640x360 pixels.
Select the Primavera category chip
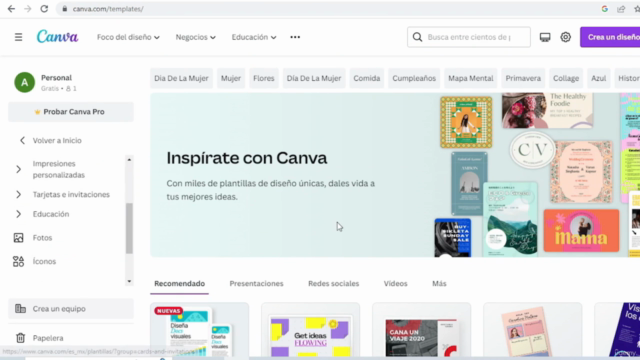pos(523,78)
